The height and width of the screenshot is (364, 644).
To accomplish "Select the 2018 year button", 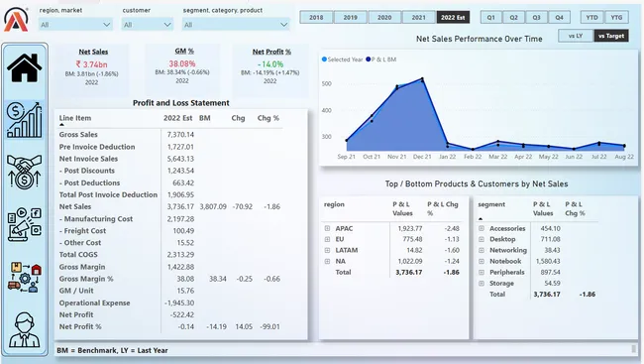I will [316, 17].
